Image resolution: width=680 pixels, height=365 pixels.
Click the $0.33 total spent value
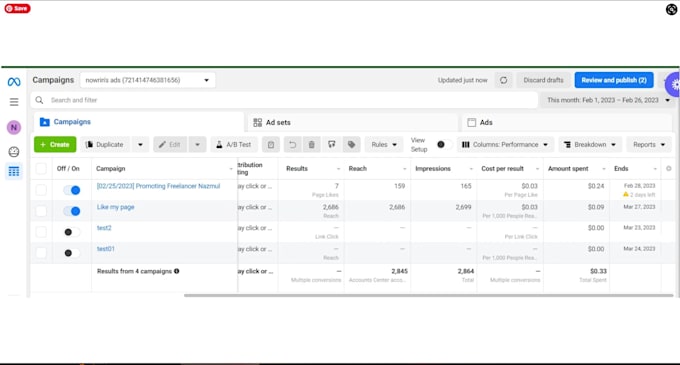click(598, 271)
